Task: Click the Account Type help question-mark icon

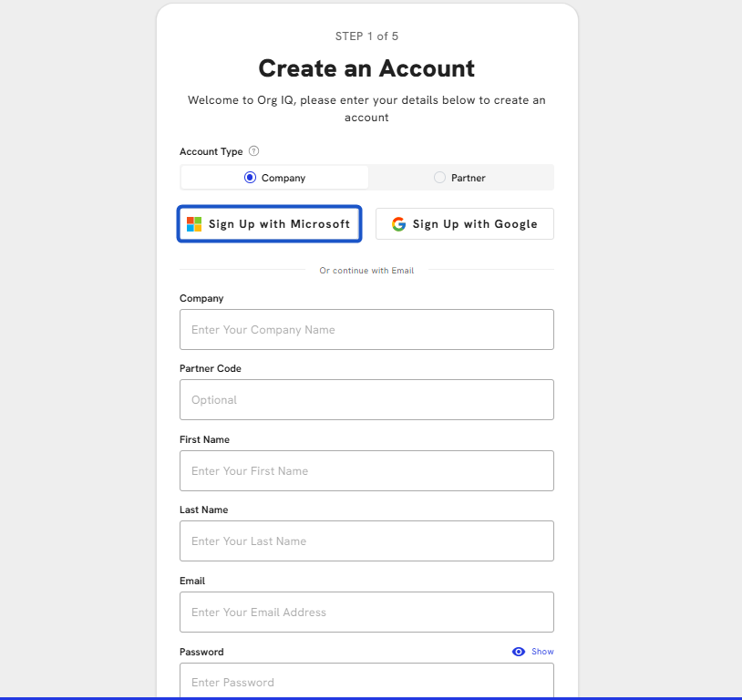Action: point(253,151)
